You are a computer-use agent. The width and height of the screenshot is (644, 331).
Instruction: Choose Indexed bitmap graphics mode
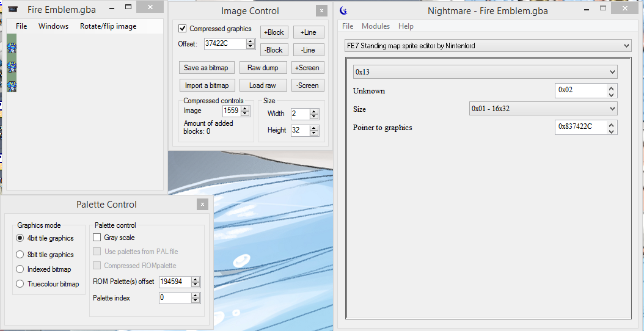(x=20, y=269)
